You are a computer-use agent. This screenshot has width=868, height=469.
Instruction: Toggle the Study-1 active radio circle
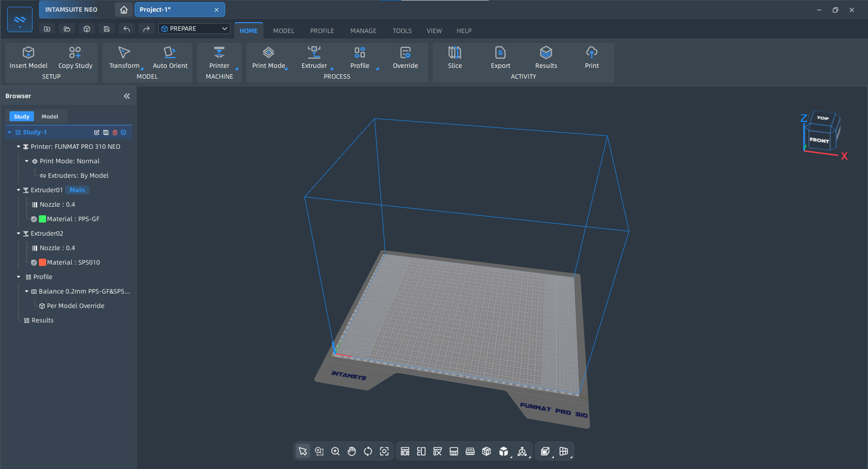tap(123, 133)
